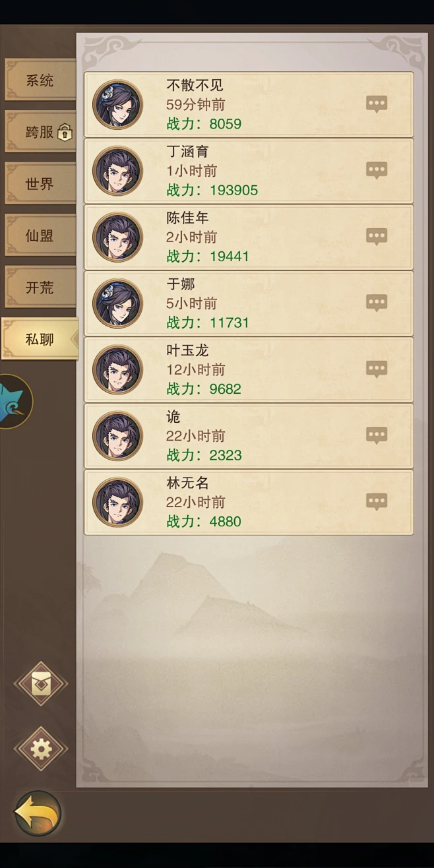Tap the blue bird mascot icon
This screenshot has width=434, height=868.
[13, 401]
